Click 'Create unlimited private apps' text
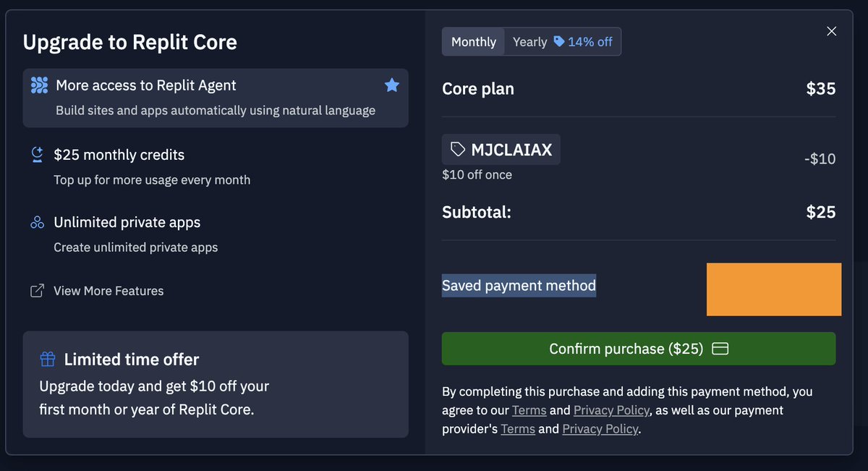Viewport: 868px width, 471px height. (x=136, y=247)
